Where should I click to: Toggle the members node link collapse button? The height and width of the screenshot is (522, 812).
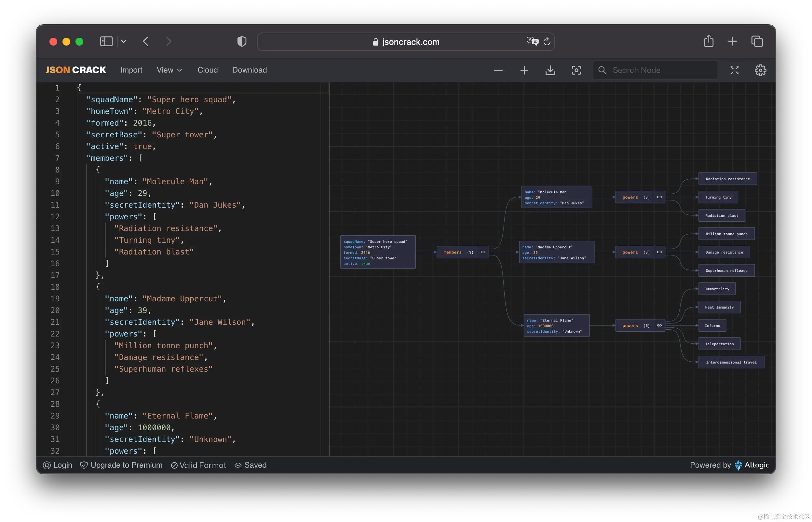(483, 252)
